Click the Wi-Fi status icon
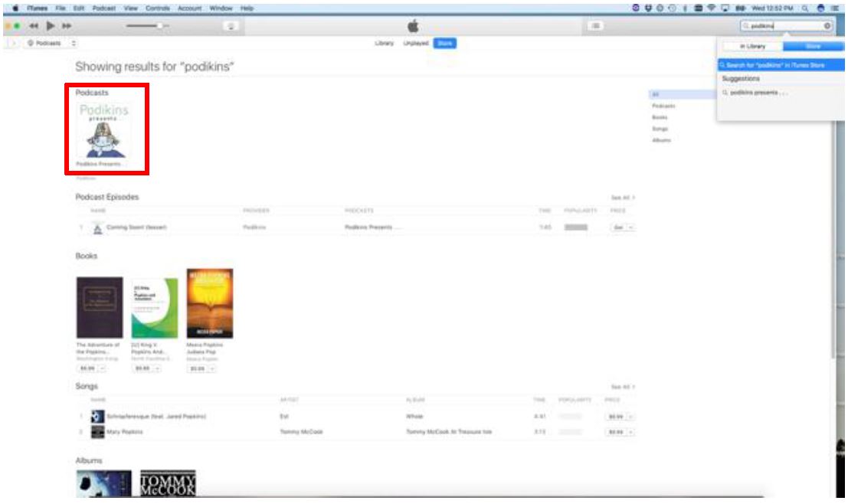This screenshot has height=504, width=848. (711, 8)
